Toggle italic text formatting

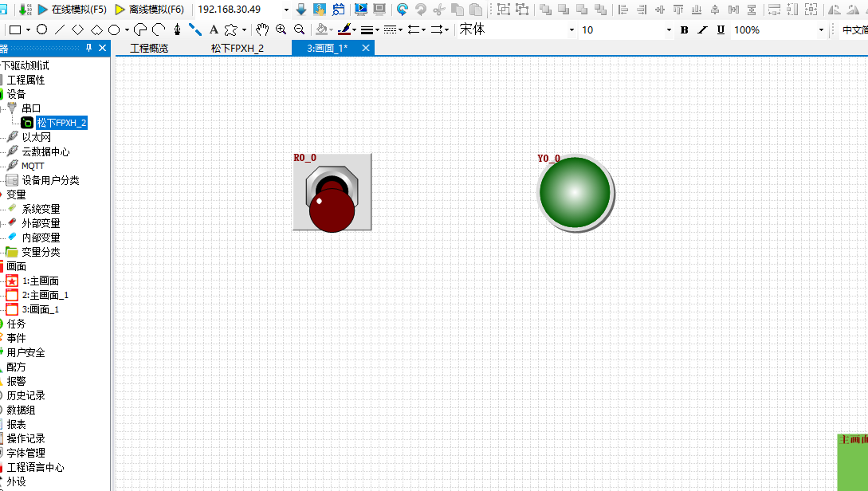(702, 30)
